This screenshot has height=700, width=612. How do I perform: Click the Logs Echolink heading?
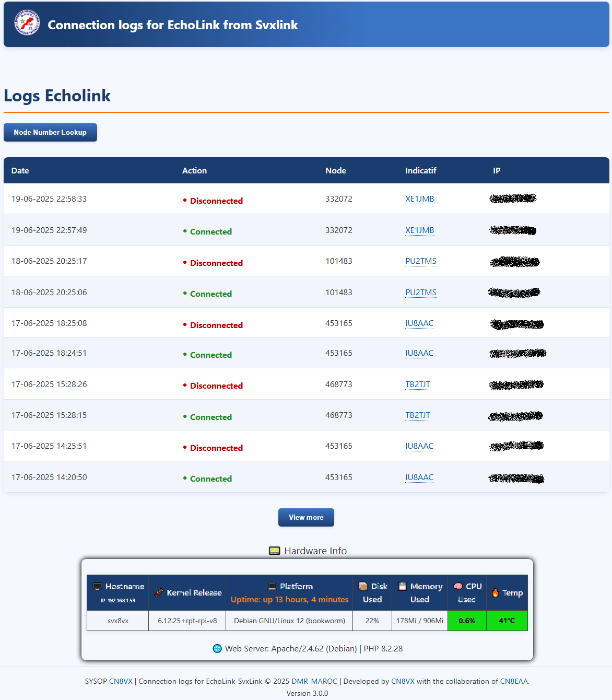[x=57, y=96]
